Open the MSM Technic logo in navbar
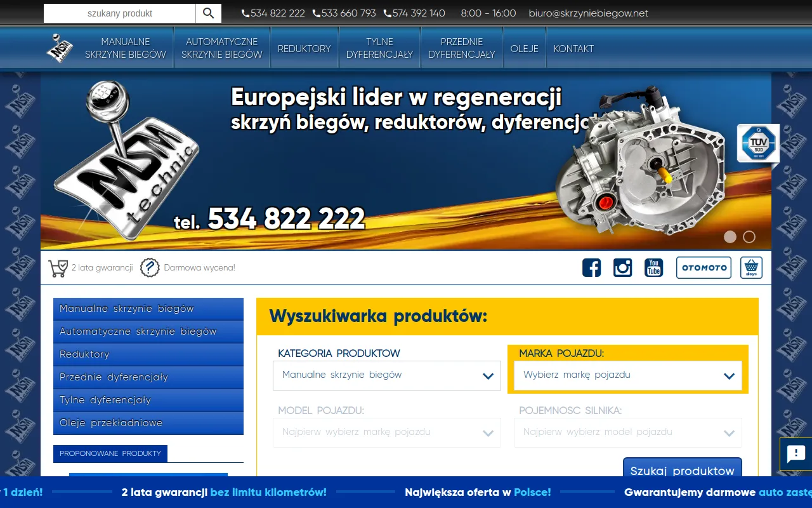Image resolution: width=812 pixels, height=508 pixels. tap(60, 48)
